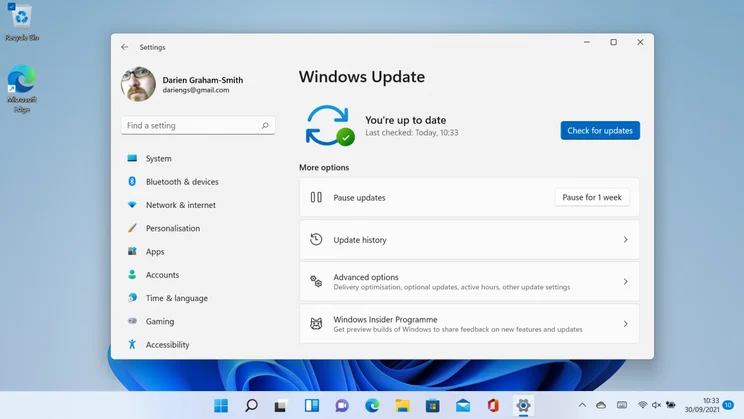Open Microsoft Store from taskbar
This screenshot has height=419, width=744.
(x=432, y=406)
